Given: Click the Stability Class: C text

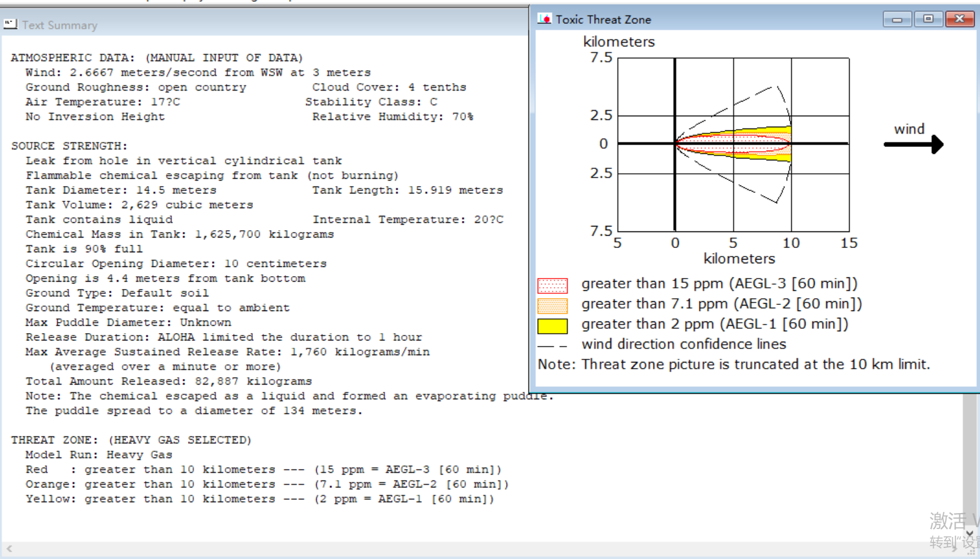Looking at the screenshot, I should tap(371, 102).
